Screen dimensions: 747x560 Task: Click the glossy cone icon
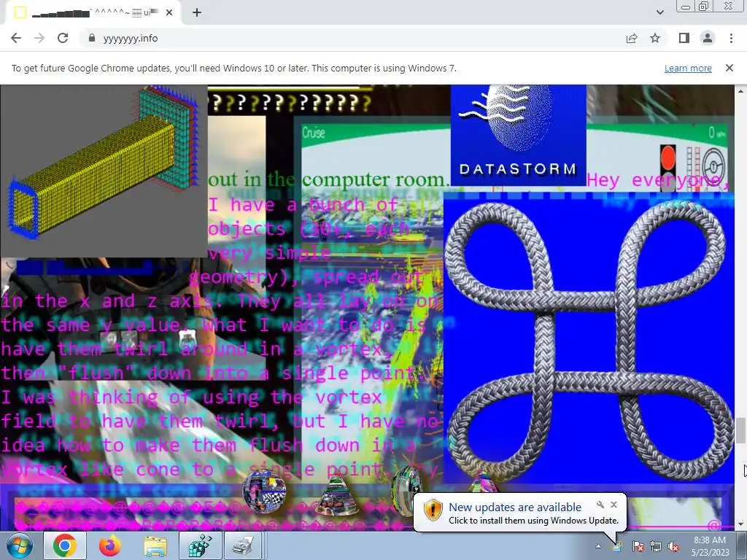tap(337, 493)
